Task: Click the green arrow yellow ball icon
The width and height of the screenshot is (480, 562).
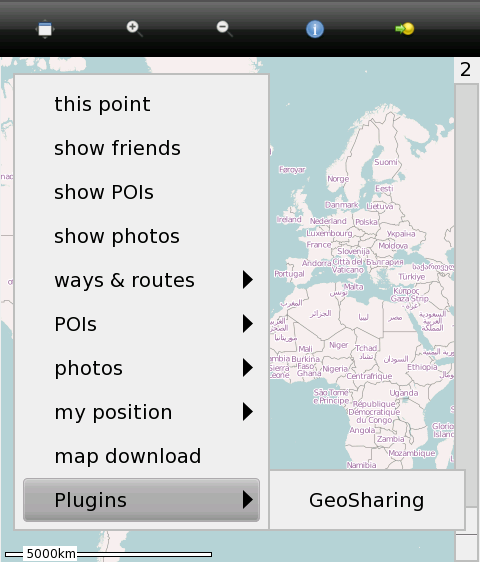Action: [x=405, y=29]
